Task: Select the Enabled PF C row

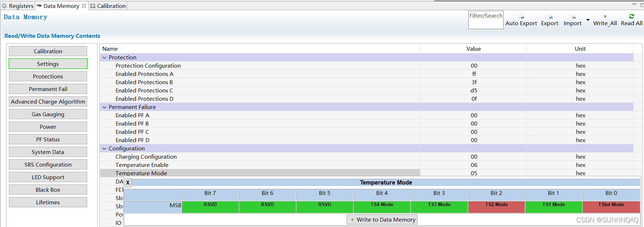Action: (x=366, y=132)
